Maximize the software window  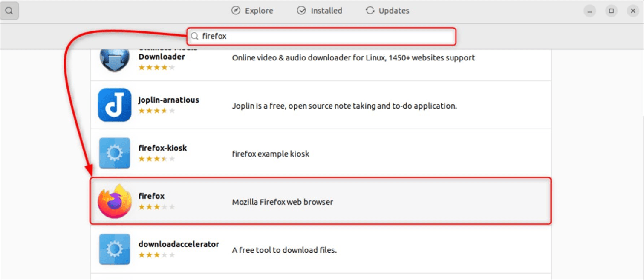tap(611, 11)
